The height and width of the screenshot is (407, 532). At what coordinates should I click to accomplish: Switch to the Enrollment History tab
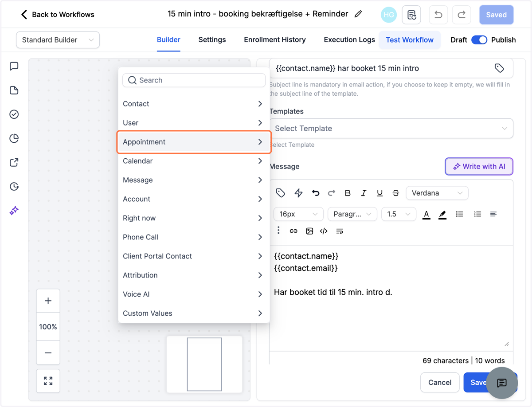click(275, 40)
